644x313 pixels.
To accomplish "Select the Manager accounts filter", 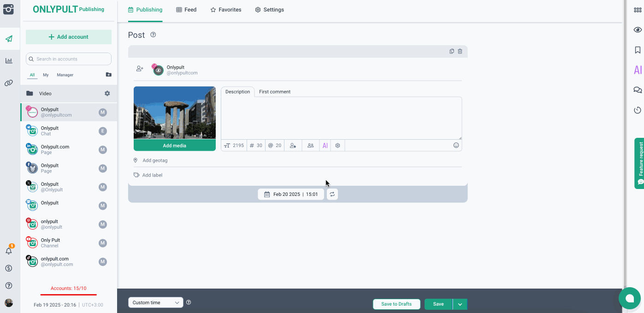I will [65, 75].
